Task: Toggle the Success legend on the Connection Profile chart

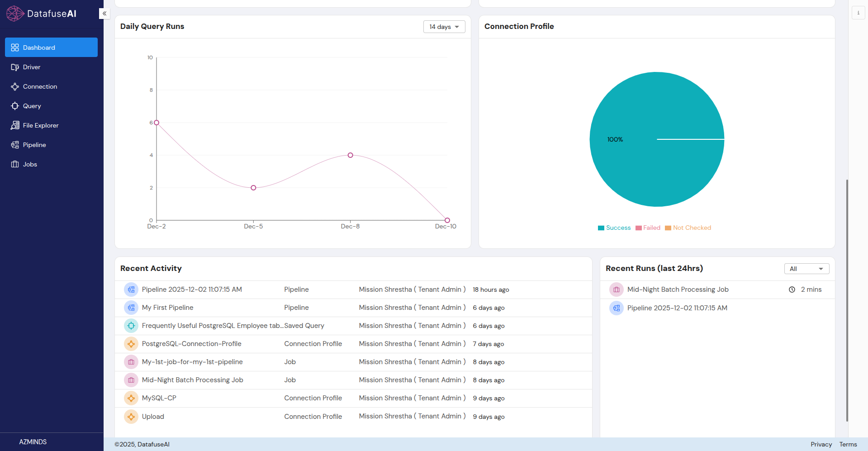Action: [614, 228]
